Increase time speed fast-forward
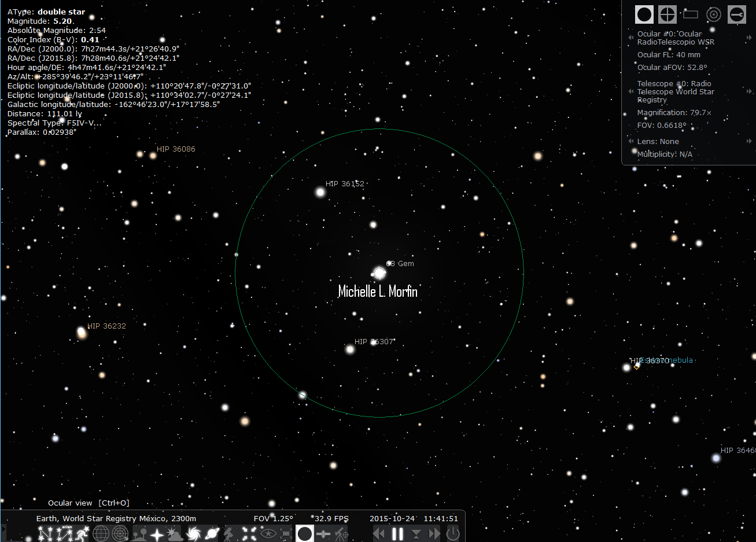756x542 pixels. tap(434, 534)
